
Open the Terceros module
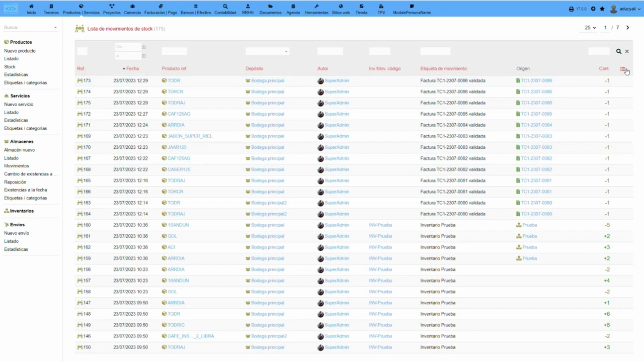tap(51, 10)
